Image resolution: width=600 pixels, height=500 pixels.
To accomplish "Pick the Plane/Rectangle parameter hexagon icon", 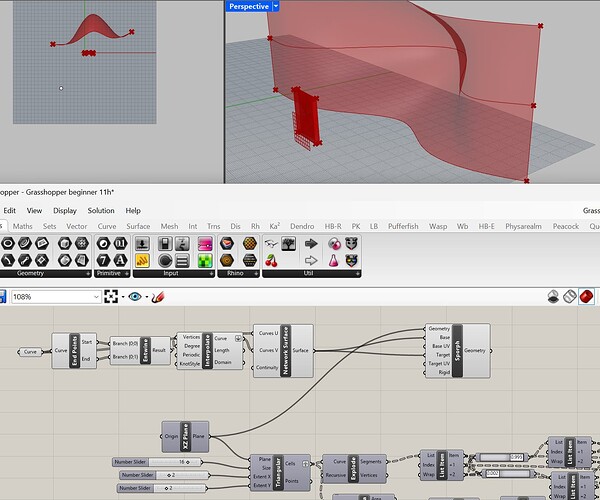I will click(x=42, y=243).
